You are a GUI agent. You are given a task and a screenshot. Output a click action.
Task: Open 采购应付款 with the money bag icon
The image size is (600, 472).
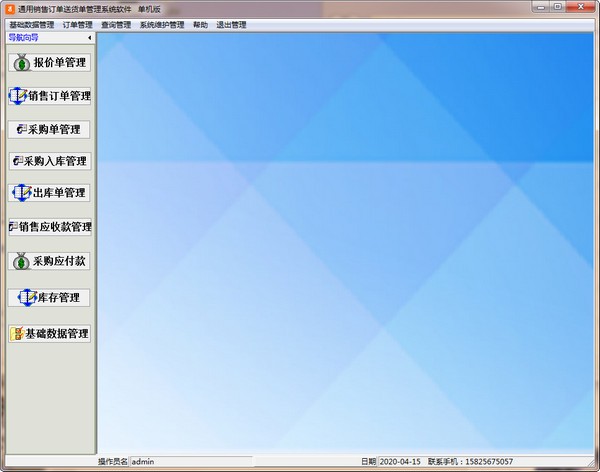coord(49,261)
